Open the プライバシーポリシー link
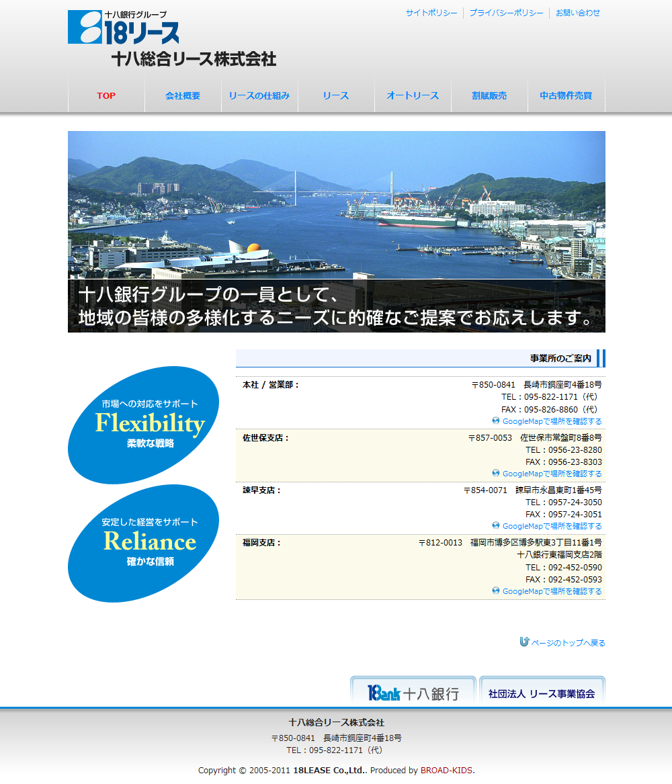The height and width of the screenshot is (784, 672). (506, 13)
